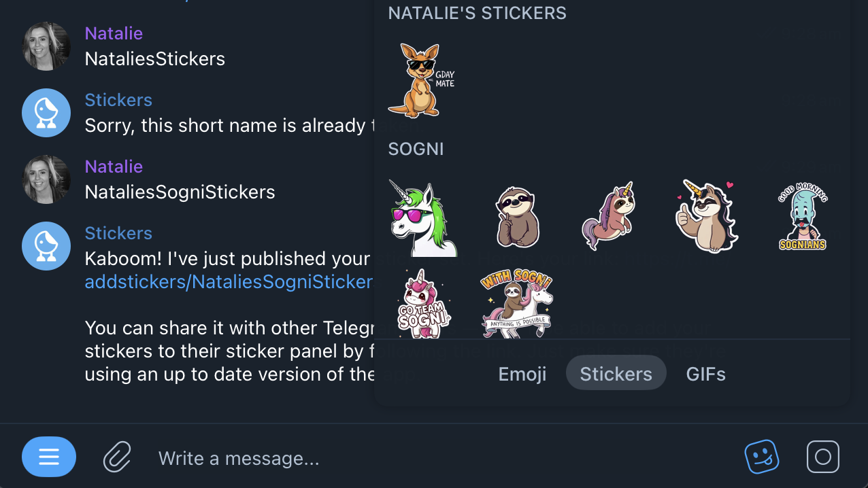
Task: Switch to the Emoji tab
Action: coord(522,374)
